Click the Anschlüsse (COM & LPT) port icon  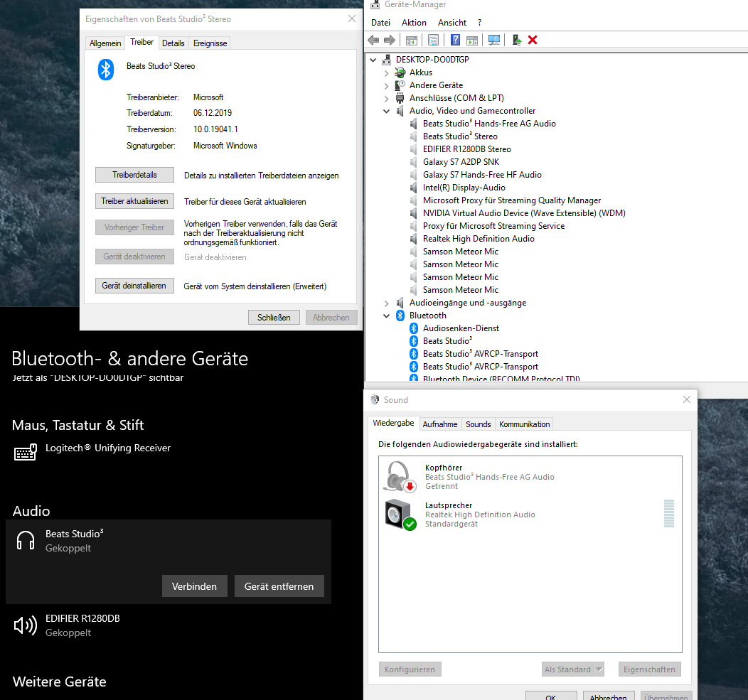(400, 98)
